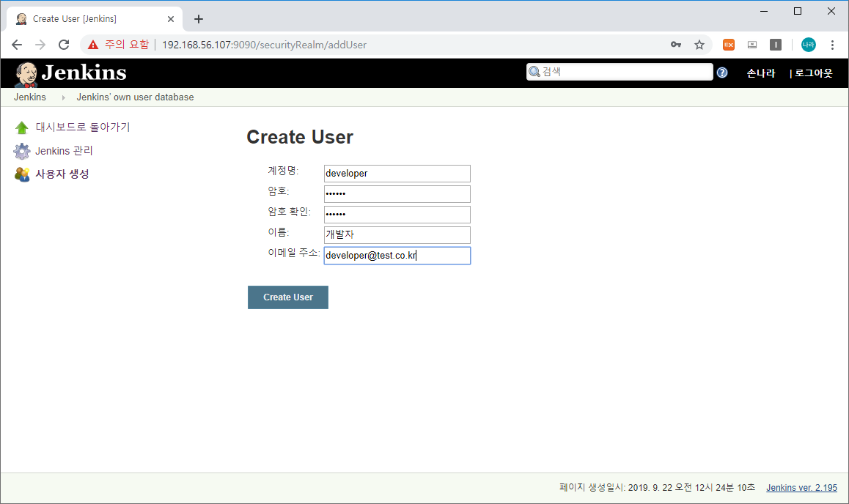
Task: Open a new browser tab
Action: click(x=199, y=19)
